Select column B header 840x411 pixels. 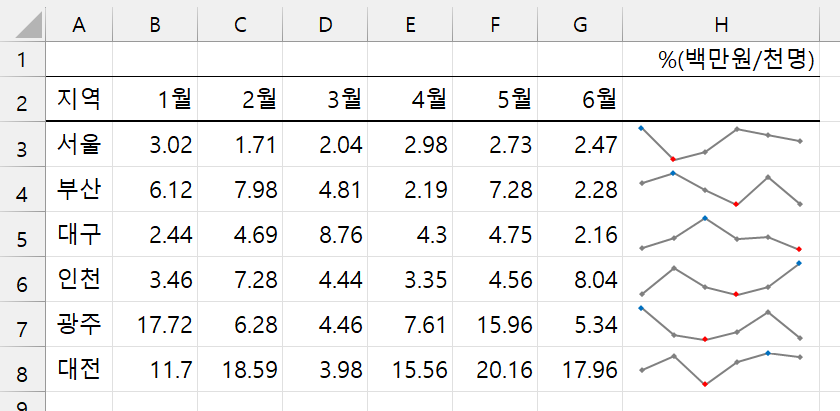click(x=155, y=25)
